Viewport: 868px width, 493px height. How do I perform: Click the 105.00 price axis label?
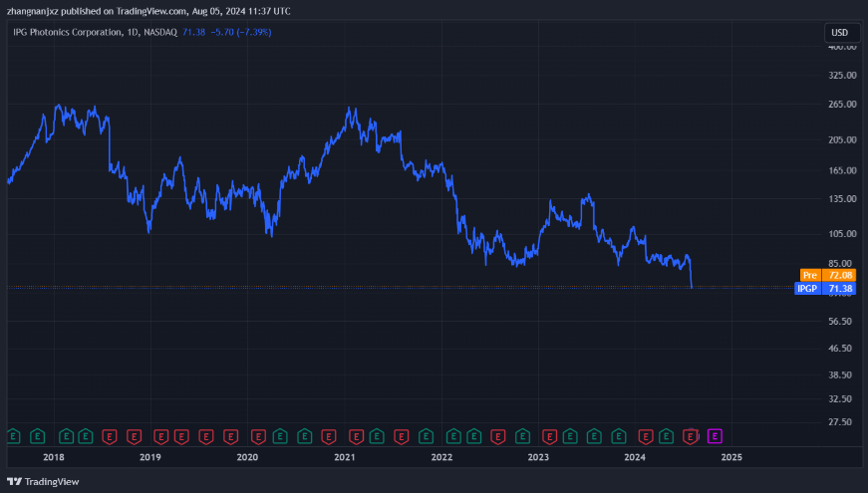click(842, 233)
